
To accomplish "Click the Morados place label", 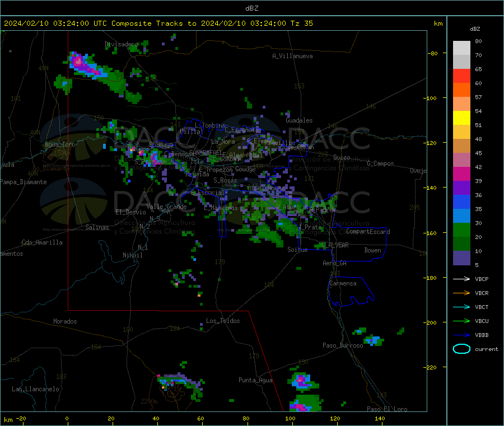I will click(65, 321).
